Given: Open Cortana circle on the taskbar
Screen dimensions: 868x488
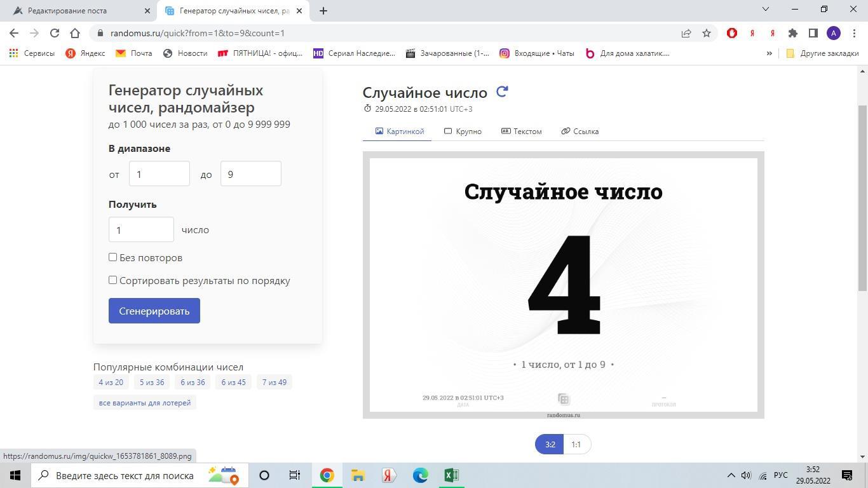Looking at the screenshot, I should 264,475.
